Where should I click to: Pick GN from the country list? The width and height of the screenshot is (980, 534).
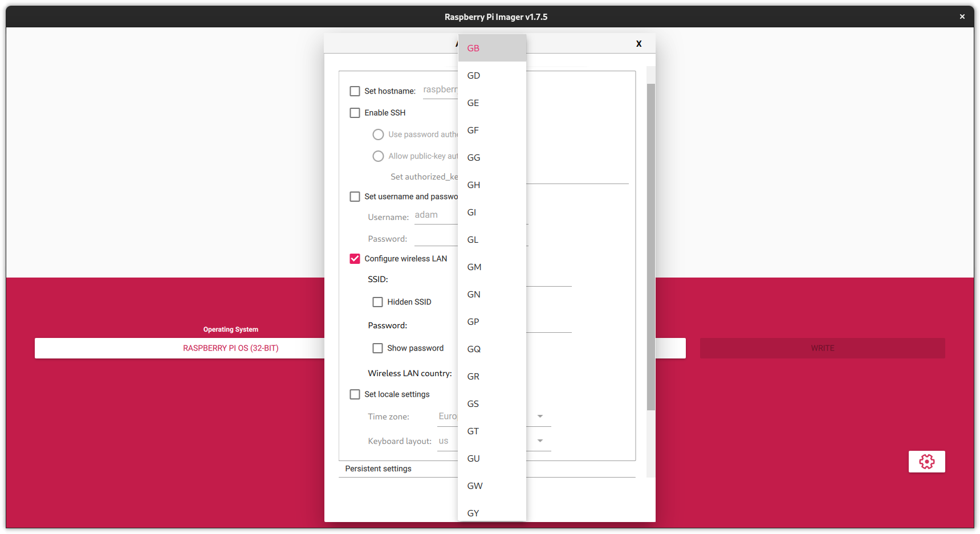point(492,294)
